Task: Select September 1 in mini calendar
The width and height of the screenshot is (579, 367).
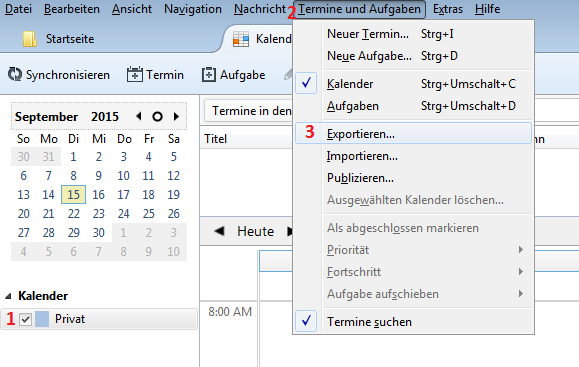Action: pos(73,157)
